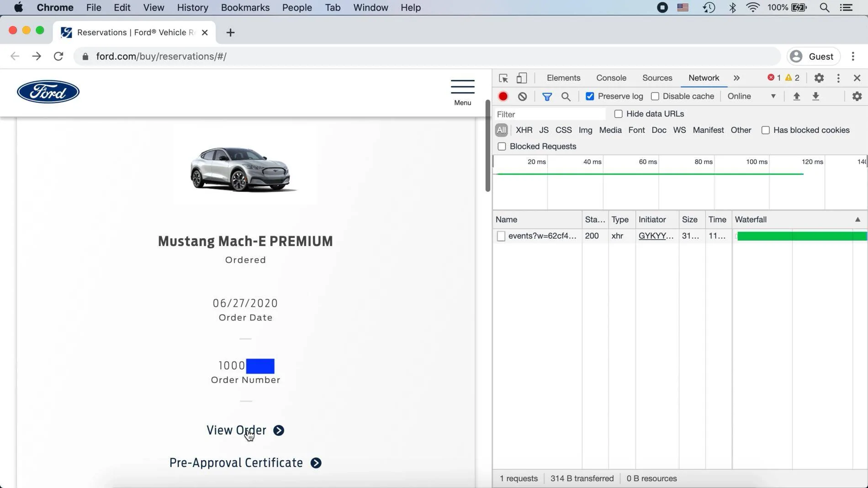Open Chrome three-dot menu
The height and width of the screenshot is (488, 868).
point(853,57)
